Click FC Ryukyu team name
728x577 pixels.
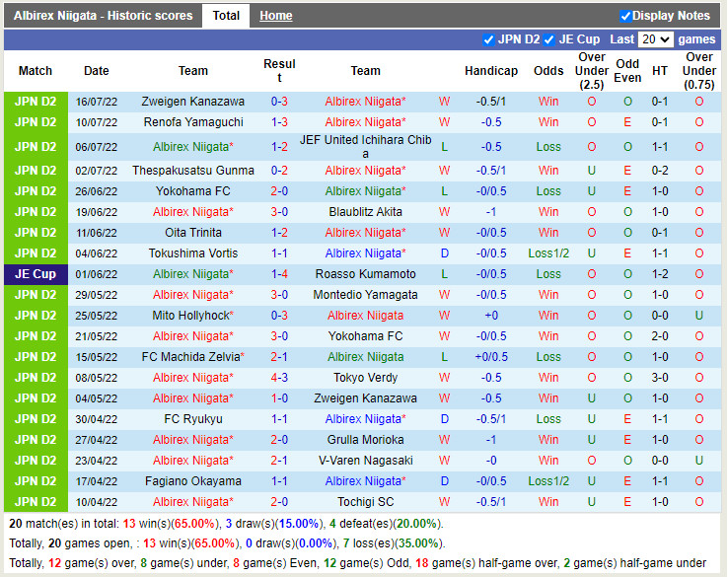tap(193, 419)
